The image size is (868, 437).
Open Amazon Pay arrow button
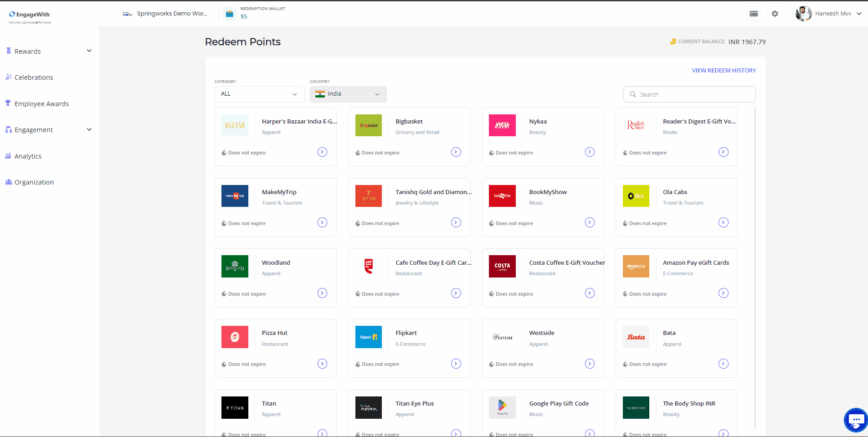[724, 293]
